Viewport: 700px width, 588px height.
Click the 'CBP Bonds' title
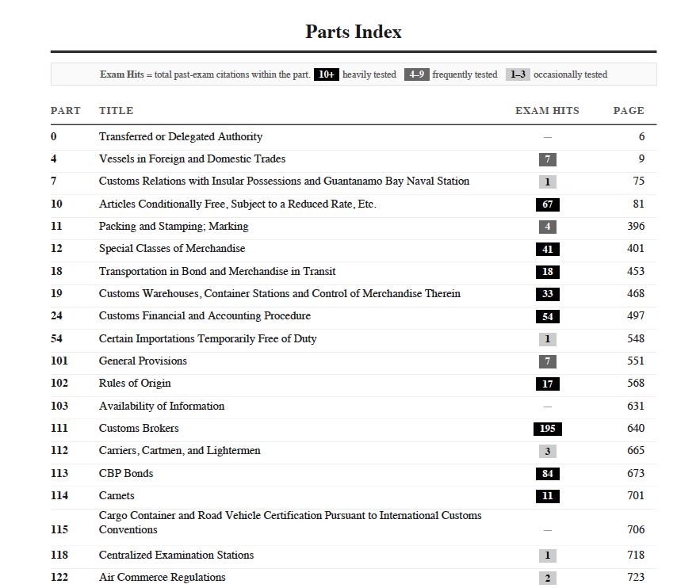click(x=126, y=473)
